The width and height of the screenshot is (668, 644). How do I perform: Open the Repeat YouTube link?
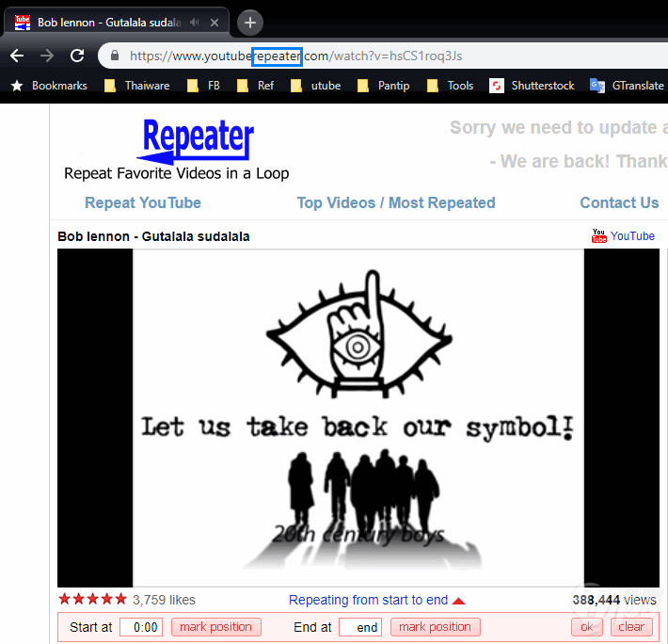[143, 202]
